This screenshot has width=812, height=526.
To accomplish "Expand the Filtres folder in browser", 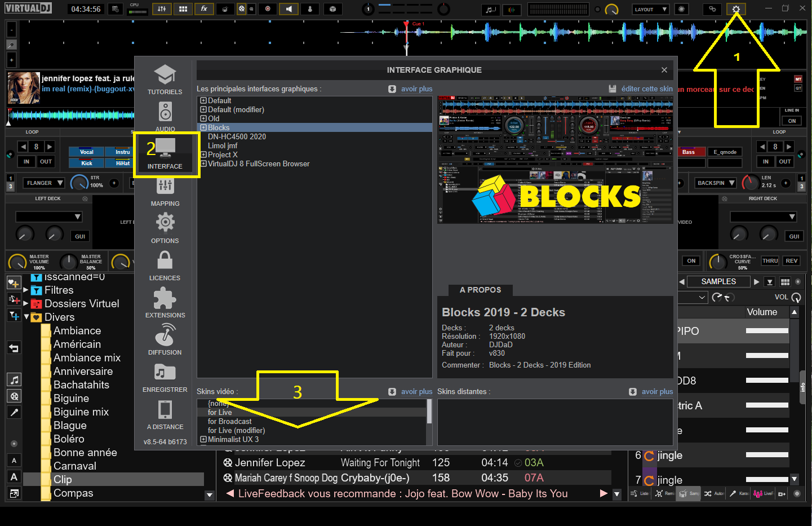I will click(26, 290).
